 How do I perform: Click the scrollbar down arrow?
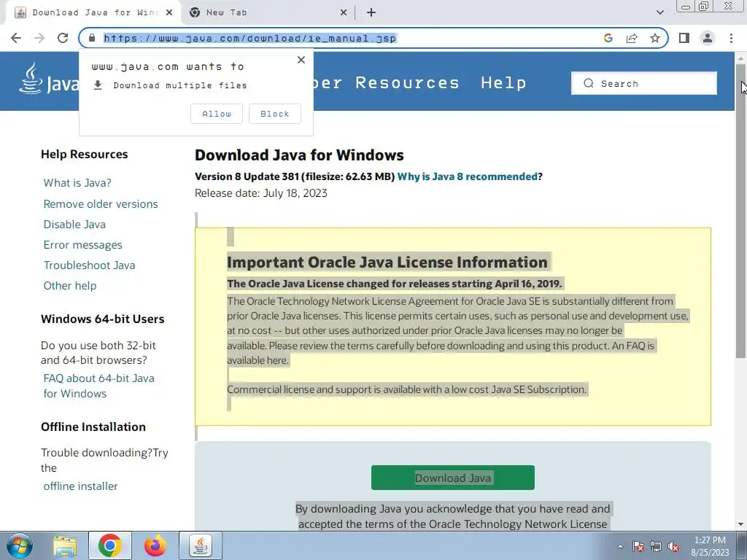click(x=741, y=524)
